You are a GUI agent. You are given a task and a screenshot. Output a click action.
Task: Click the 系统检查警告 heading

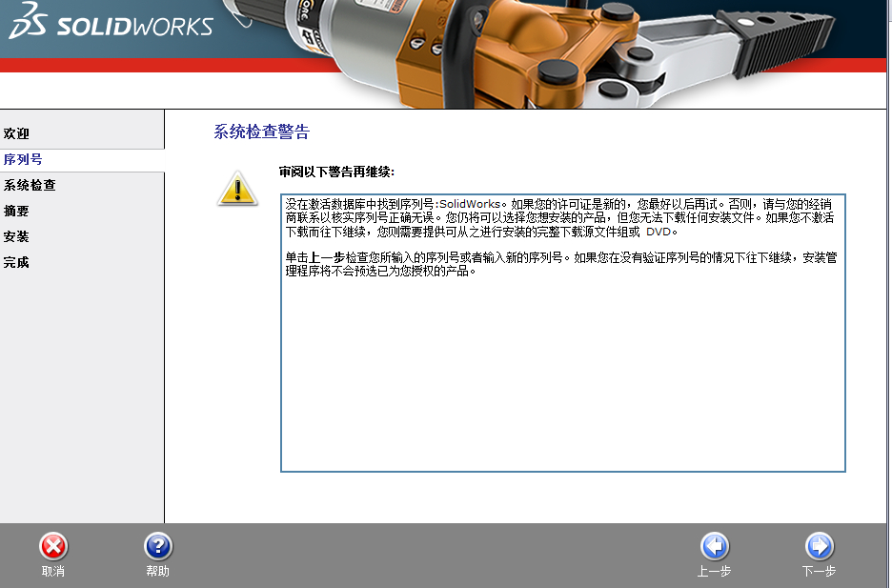coord(262,132)
